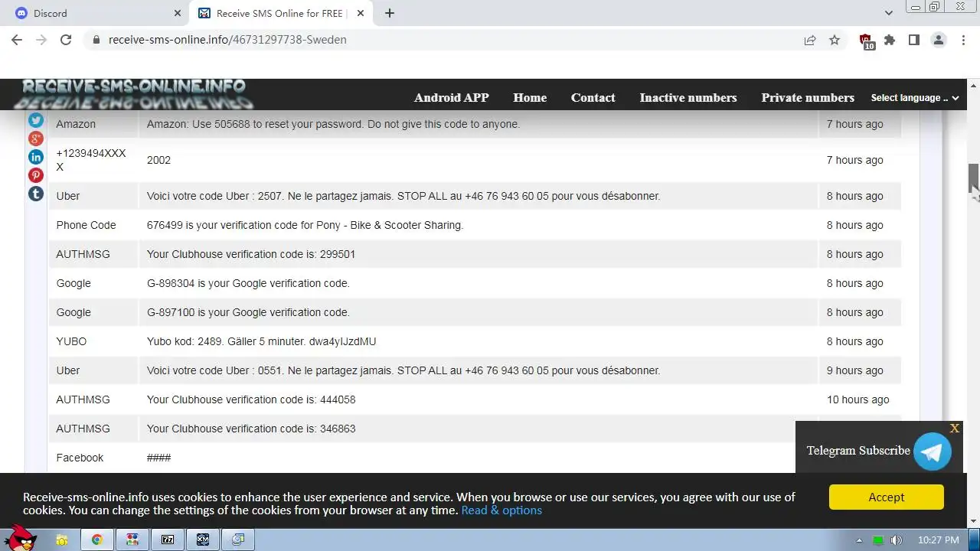Click the Facebook sender cell
The width and height of the screenshot is (980, 551).
(93, 458)
